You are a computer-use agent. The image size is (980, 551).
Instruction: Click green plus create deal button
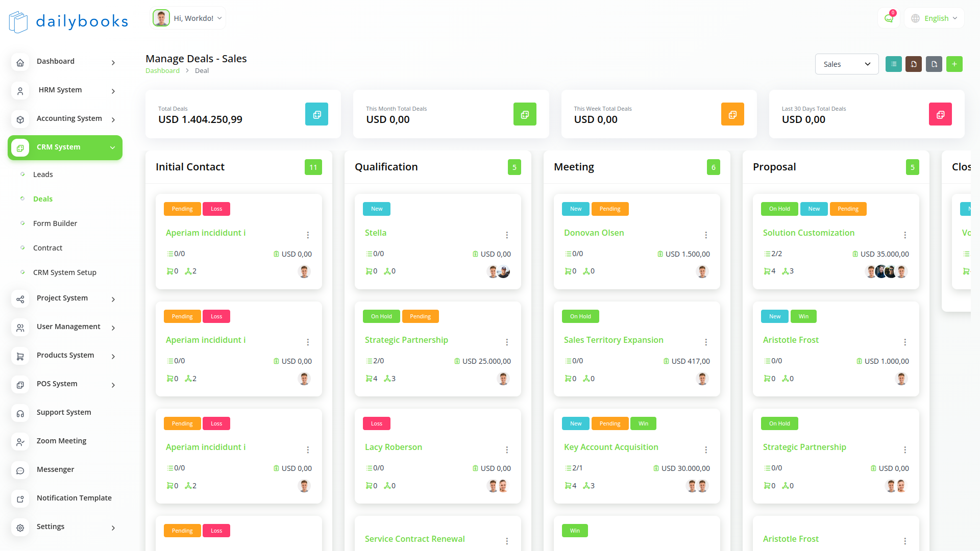[x=954, y=64]
